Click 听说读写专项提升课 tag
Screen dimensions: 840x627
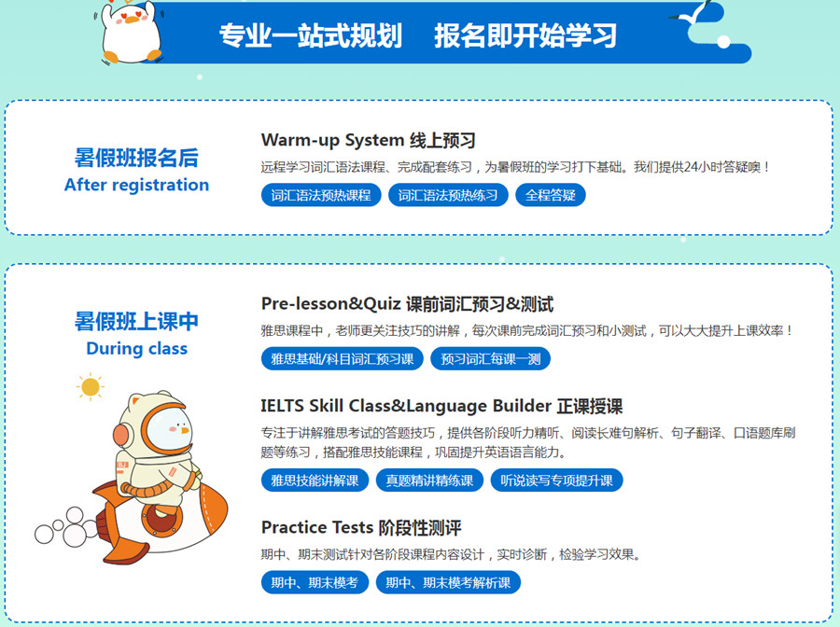pyautogui.click(x=556, y=481)
